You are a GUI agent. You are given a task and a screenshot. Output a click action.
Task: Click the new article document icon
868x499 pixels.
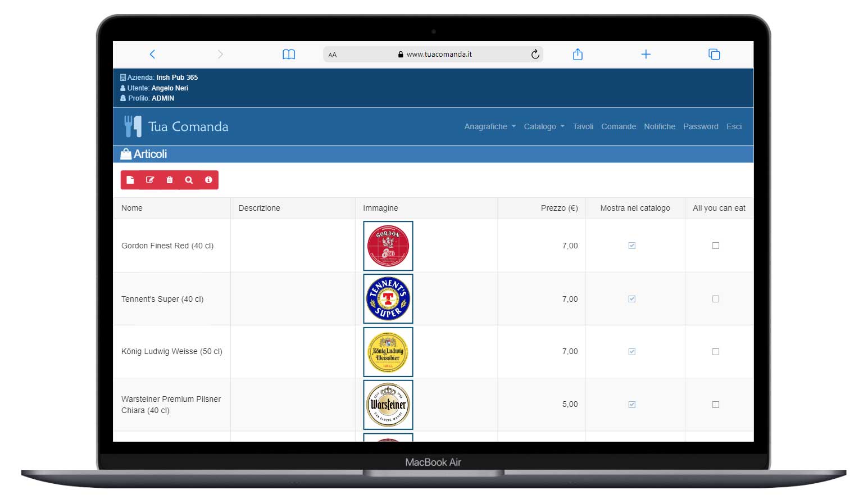coord(130,180)
